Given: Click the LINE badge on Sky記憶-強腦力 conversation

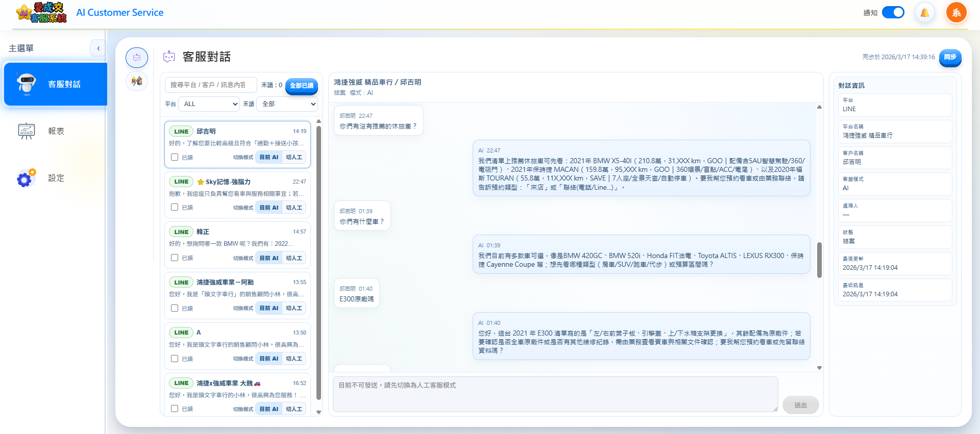Looking at the screenshot, I should (181, 182).
